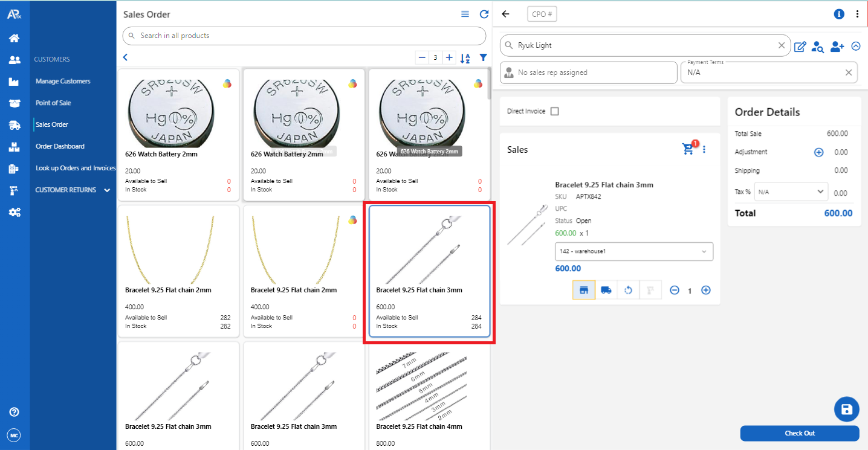The image size is (868, 450).
Task: Click the A-Z sort icon
Action: [x=465, y=58]
